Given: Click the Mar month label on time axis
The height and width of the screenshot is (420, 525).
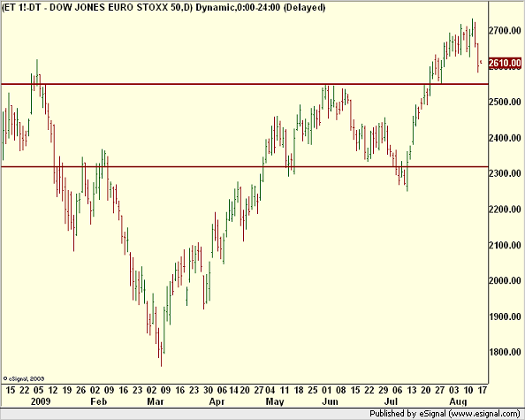Looking at the screenshot, I should [156, 401].
